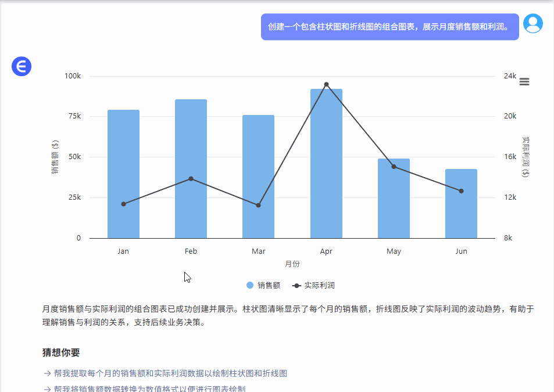This screenshot has width=554, height=392.
Task: Click the 100k left axis label
Action: (x=73, y=76)
